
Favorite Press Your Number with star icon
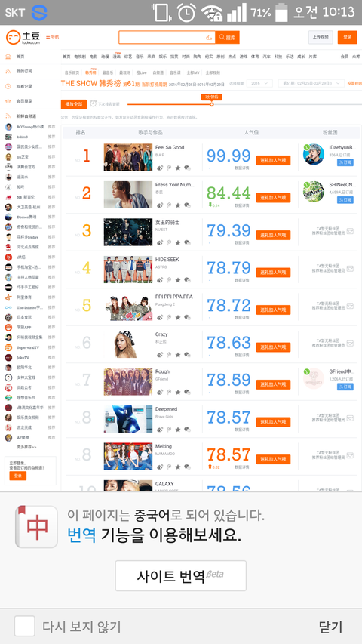(x=178, y=205)
